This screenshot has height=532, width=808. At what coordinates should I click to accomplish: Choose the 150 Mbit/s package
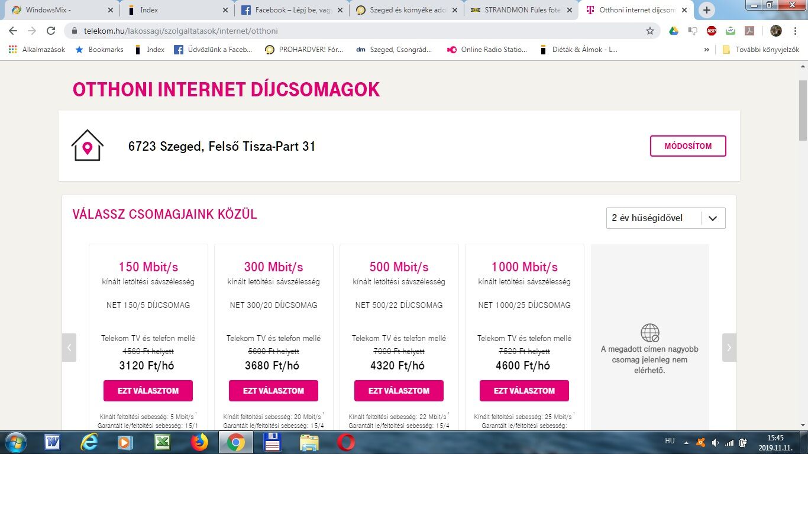148,391
